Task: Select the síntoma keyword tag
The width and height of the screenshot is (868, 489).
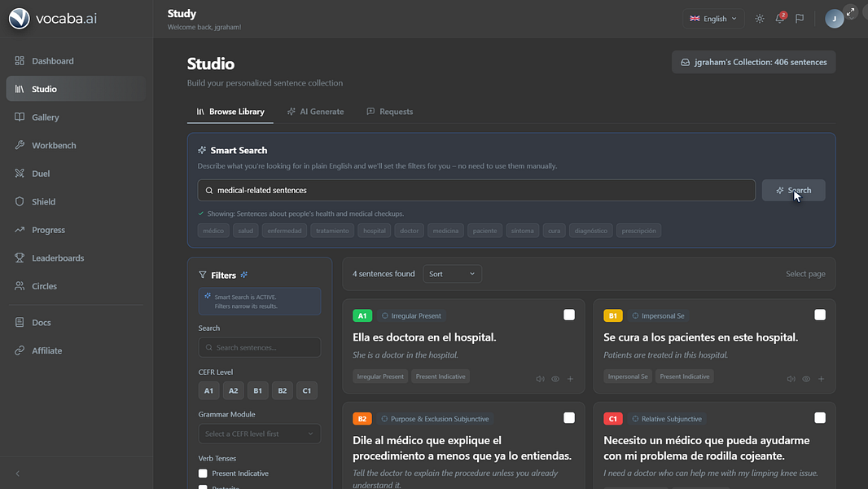Action: click(x=523, y=231)
